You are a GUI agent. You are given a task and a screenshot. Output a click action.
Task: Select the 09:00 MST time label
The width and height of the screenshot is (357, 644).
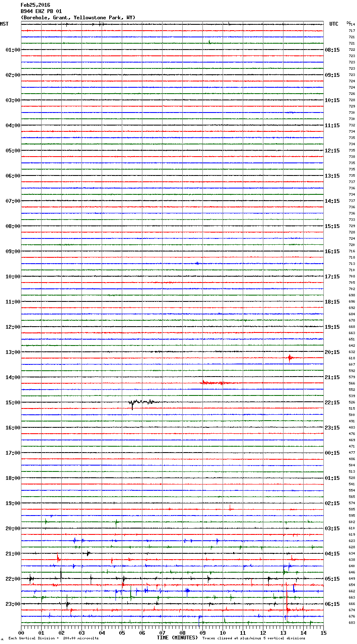(x=13, y=251)
